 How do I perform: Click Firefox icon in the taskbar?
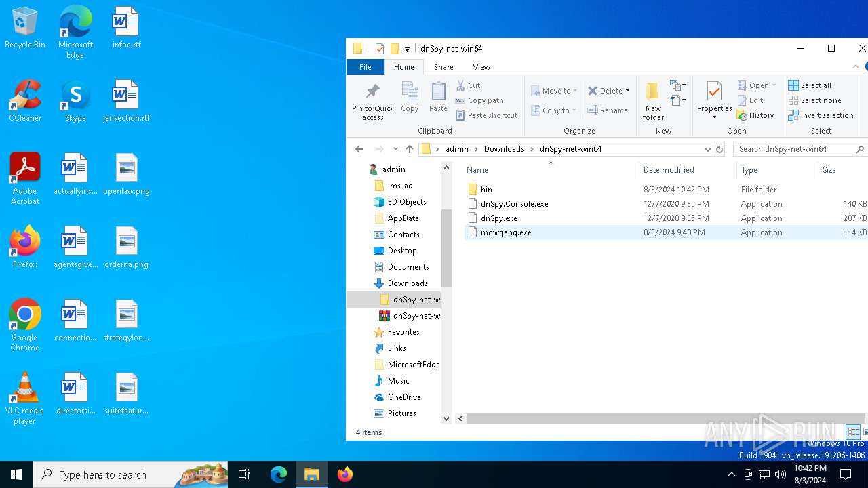pyautogui.click(x=345, y=474)
